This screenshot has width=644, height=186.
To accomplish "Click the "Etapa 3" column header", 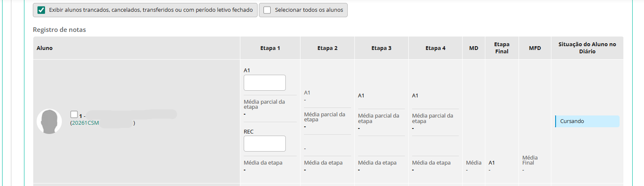I will click(381, 48).
